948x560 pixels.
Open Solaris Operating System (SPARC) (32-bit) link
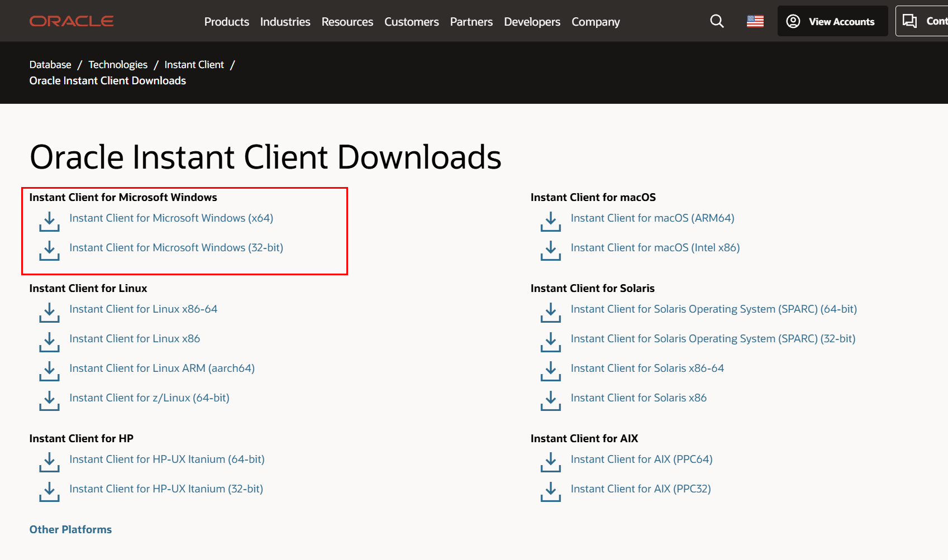(x=713, y=339)
